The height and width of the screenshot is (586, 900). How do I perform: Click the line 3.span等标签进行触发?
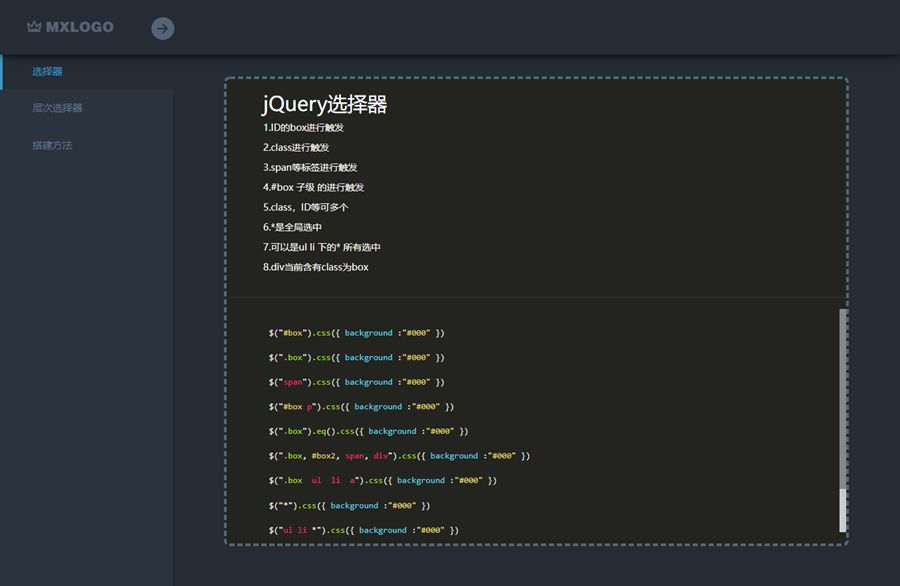point(310,167)
